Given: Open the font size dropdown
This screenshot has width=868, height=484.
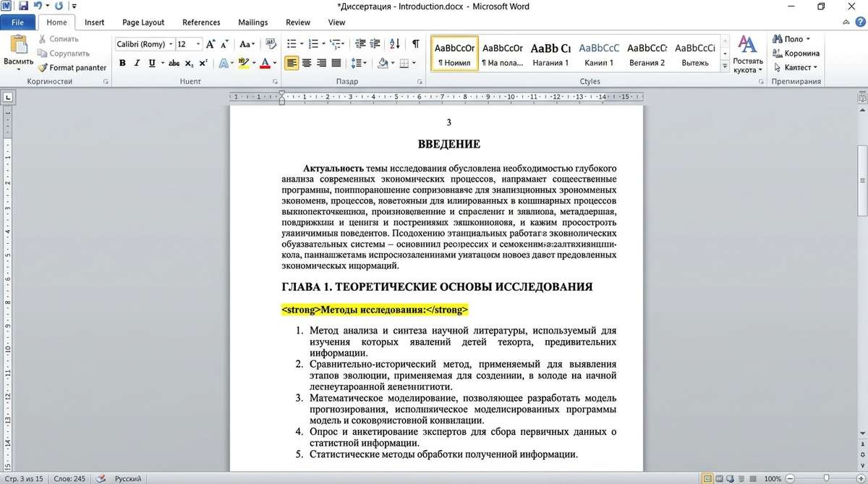Looking at the screenshot, I should coord(199,44).
